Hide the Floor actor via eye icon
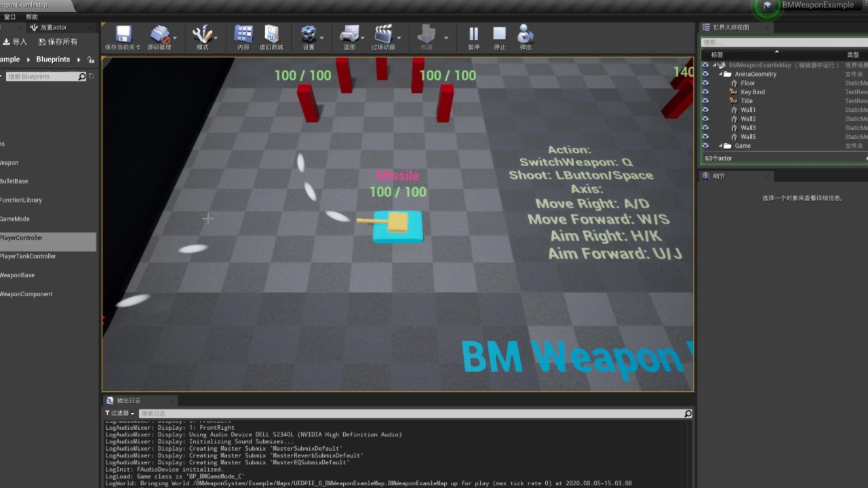868x488 pixels. coord(705,83)
